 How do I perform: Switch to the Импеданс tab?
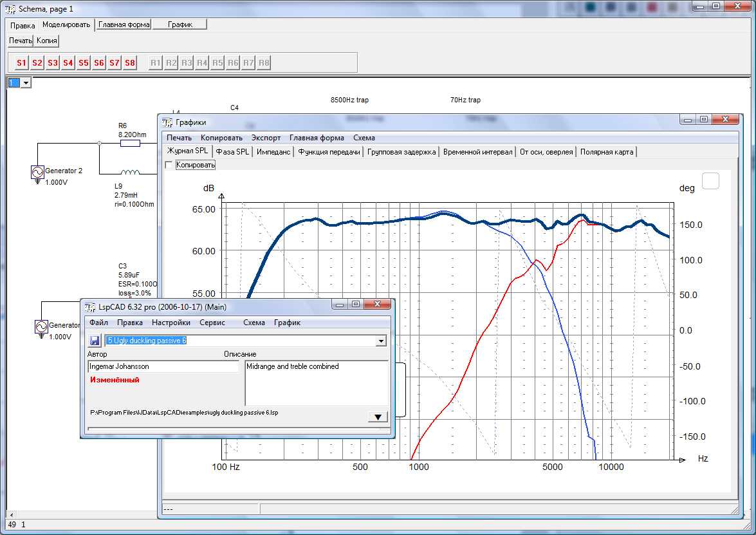pos(273,152)
